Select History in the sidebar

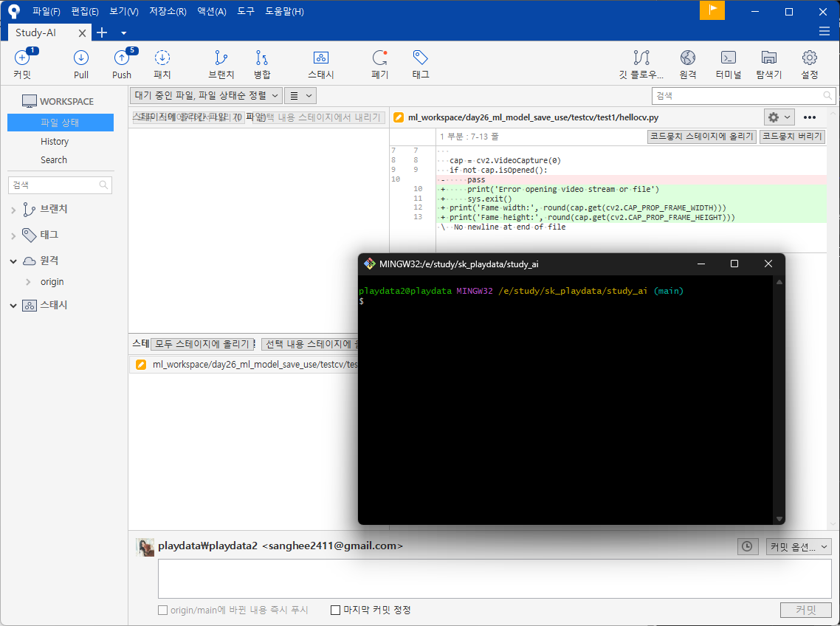point(55,142)
